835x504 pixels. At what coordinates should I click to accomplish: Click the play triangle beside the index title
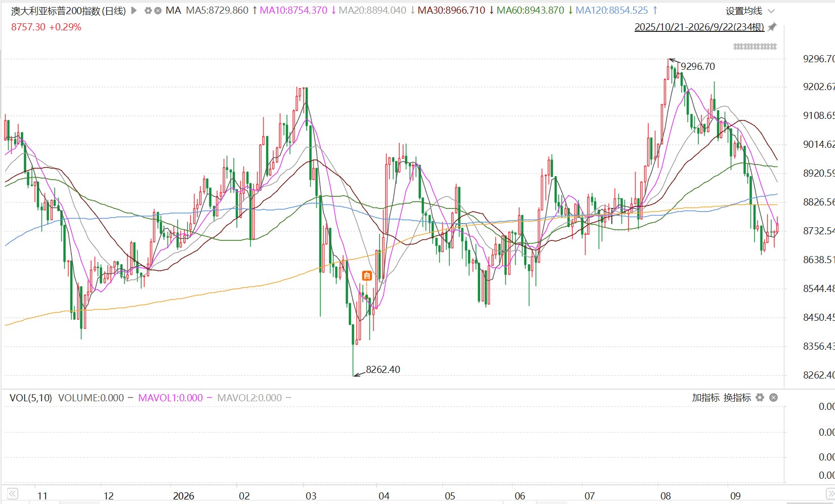(134, 10)
